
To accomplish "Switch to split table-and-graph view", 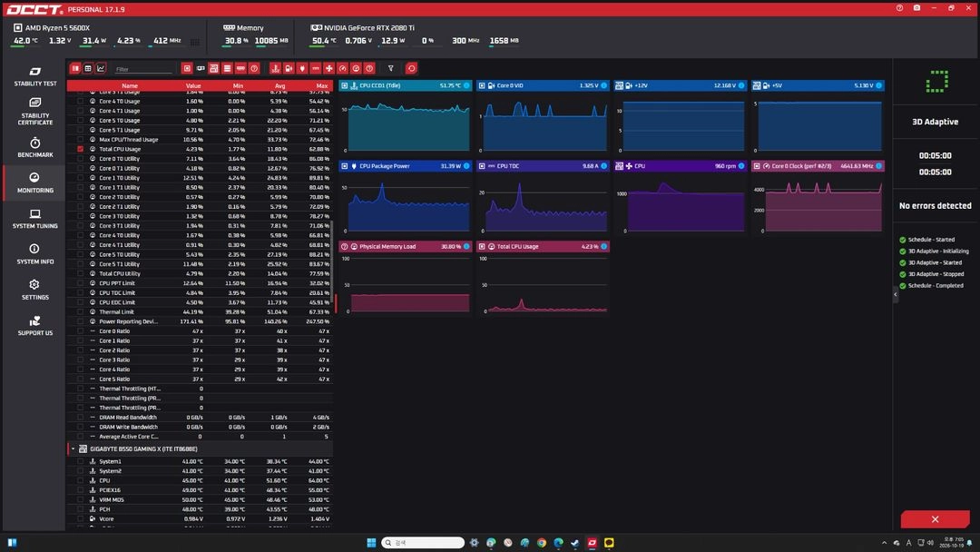I will coord(75,68).
